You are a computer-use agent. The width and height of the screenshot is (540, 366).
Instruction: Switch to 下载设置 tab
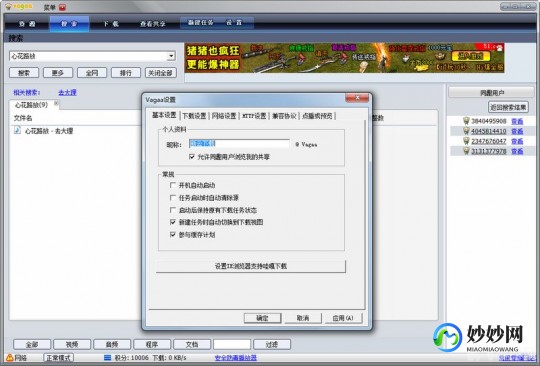click(194, 116)
